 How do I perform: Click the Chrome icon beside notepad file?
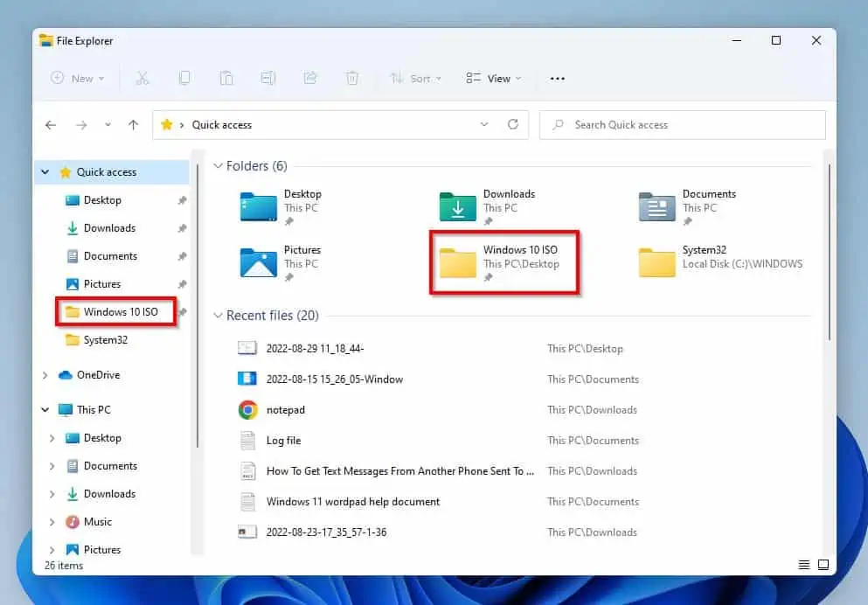point(247,410)
